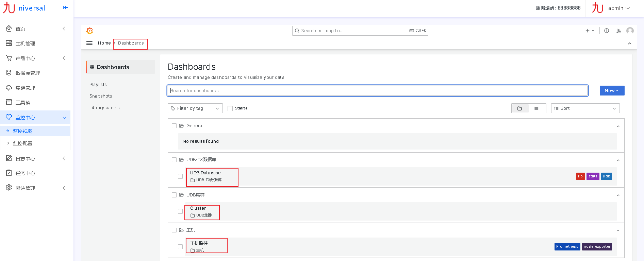Select the General folder checkbox

click(x=174, y=126)
